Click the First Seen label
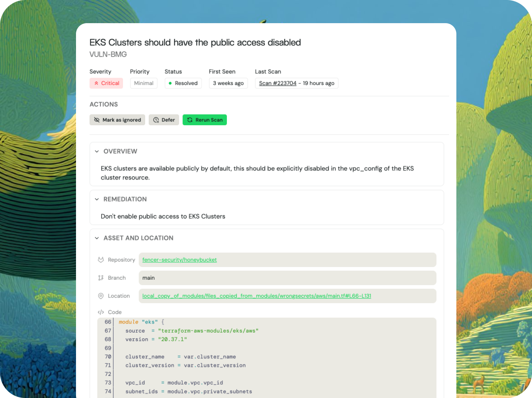Screen dimensions: 532x398 tap(222, 72)
